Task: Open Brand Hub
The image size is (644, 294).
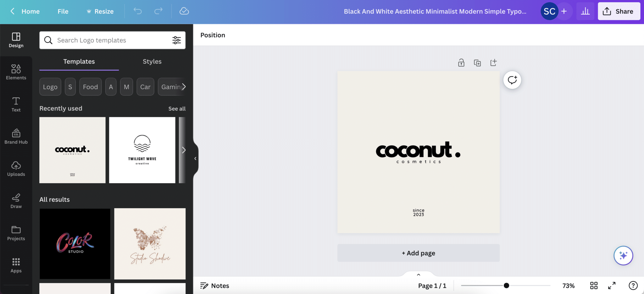Action: [16, 136]
